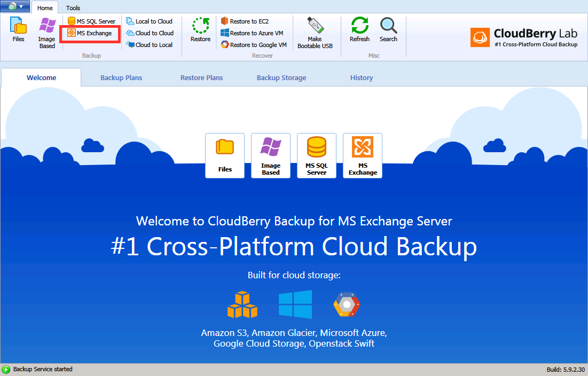The image size is (588, 376).
Task: Open the application menu dropdown
Action: (x=15, y=6)
